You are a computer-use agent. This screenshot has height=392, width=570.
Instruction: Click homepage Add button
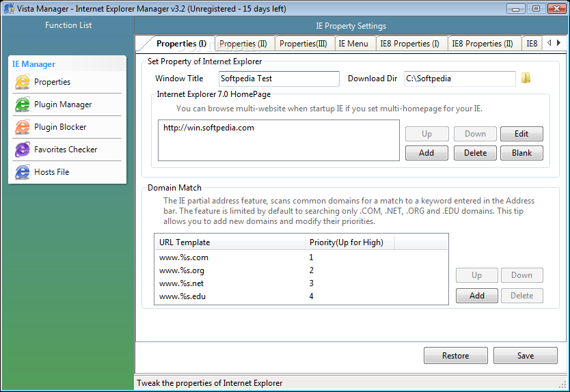click(426, 153)
